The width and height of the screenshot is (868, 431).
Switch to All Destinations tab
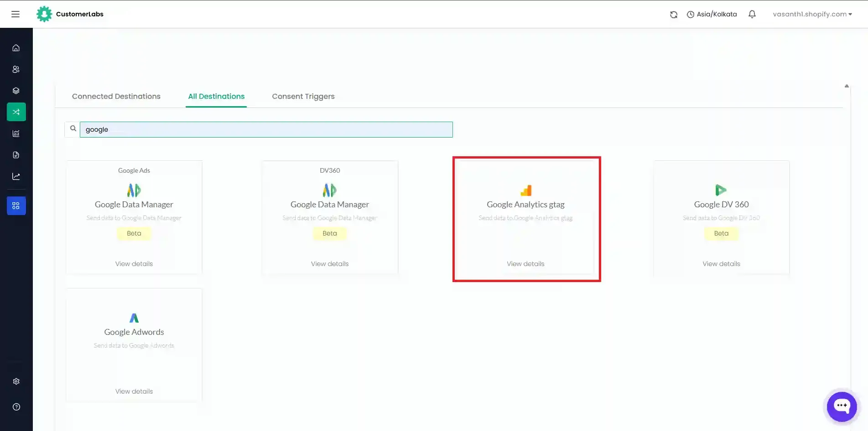click(216, 97)
